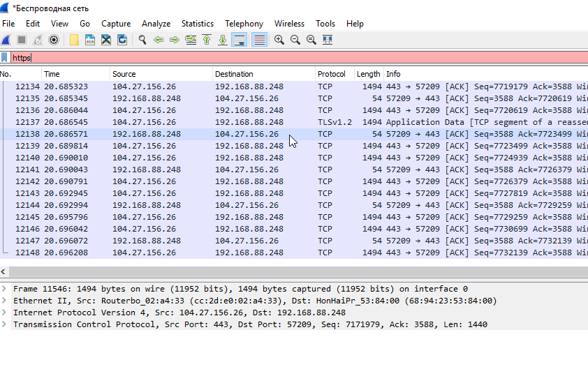Open the Wireless menu
This screenshot has height=369, width=588.
(289, 24)
